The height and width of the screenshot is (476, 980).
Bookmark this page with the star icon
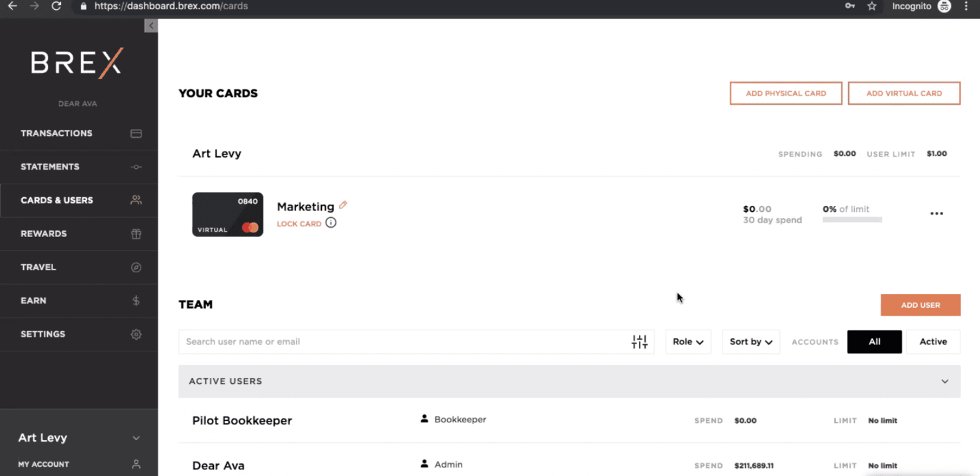pos(871,7)
